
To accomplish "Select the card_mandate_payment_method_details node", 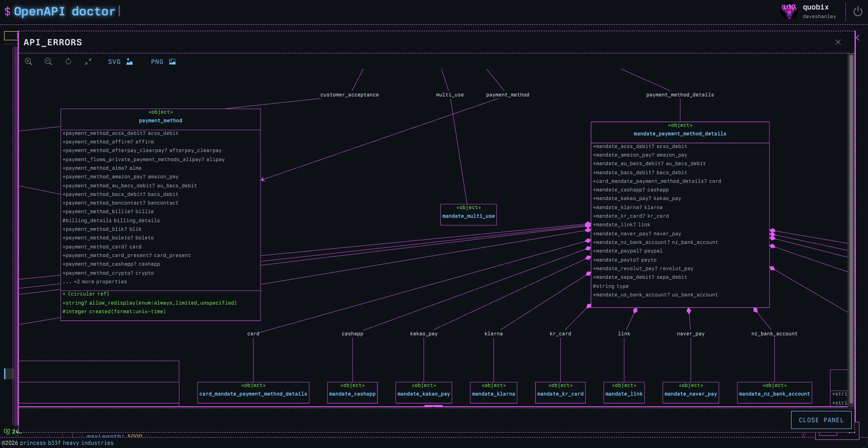I will [253, 393].
